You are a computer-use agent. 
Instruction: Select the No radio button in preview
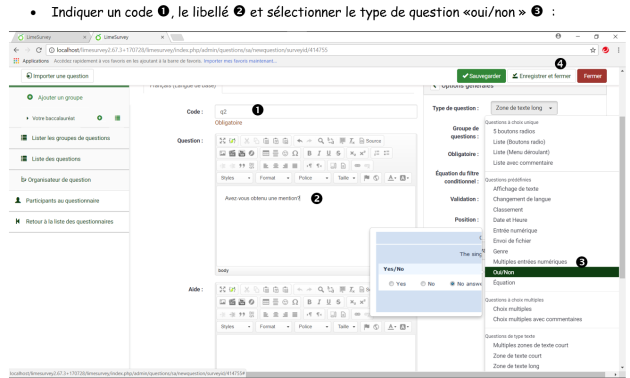pyautogui.click(x=423, y=284)
